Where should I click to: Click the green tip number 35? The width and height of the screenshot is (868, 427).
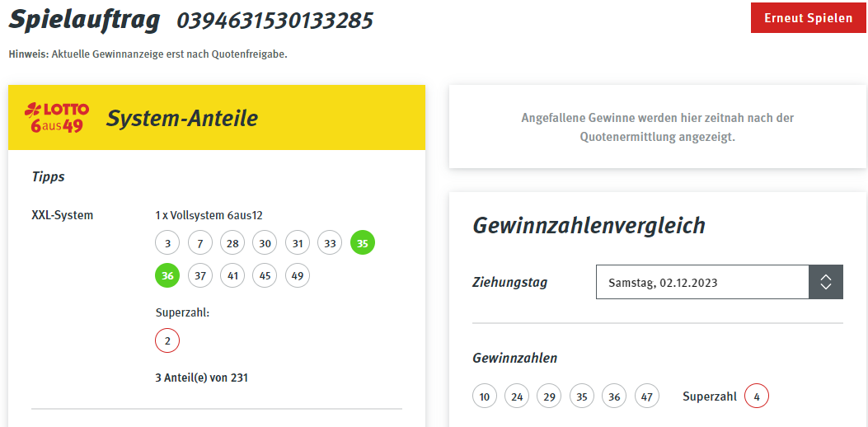click(x=363, y=243)
